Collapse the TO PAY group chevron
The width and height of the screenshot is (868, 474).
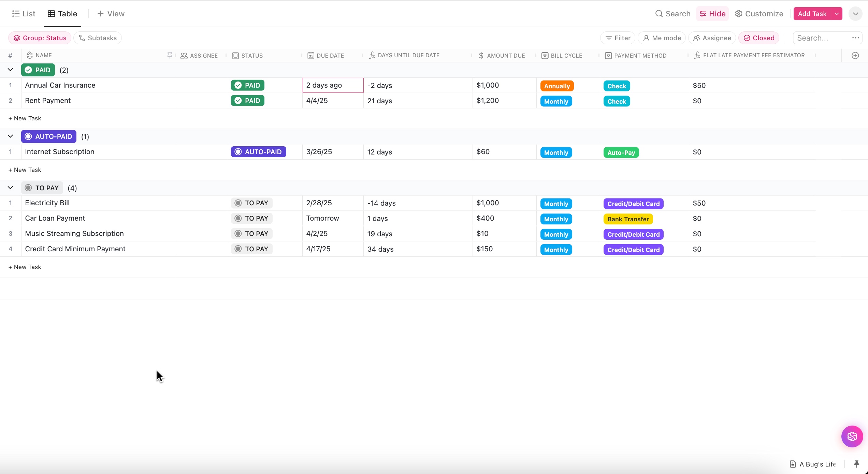10,188
